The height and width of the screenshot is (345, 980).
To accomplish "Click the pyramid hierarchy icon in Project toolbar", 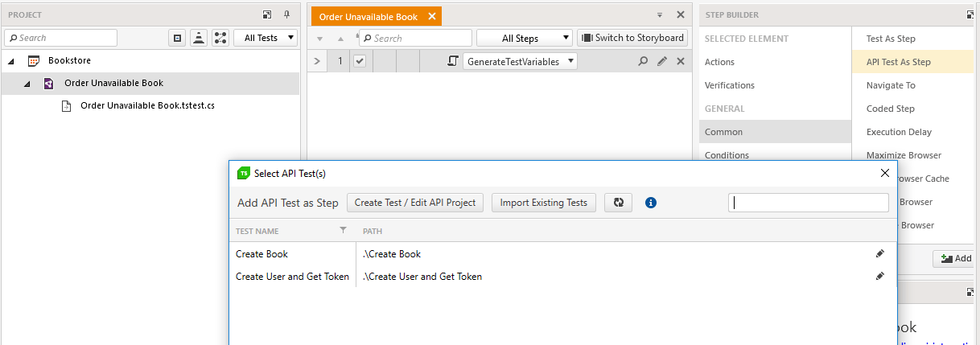I will [x=198, y=38].
